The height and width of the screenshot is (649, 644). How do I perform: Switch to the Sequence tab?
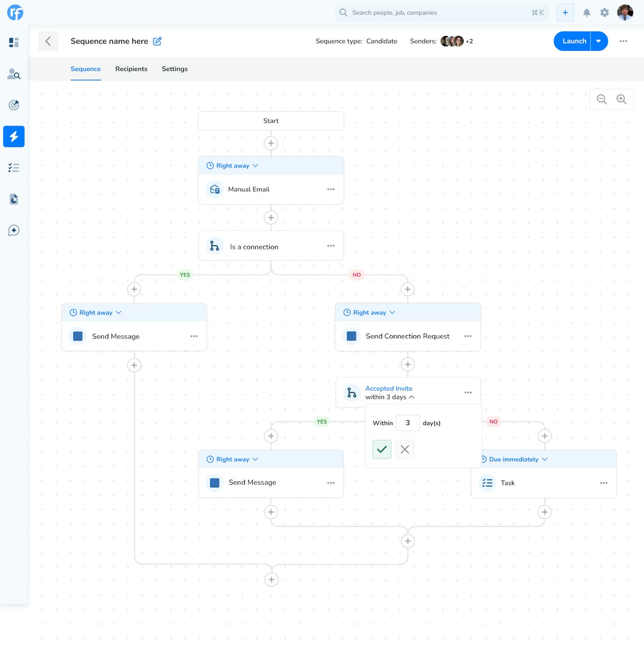pos(86,69)
